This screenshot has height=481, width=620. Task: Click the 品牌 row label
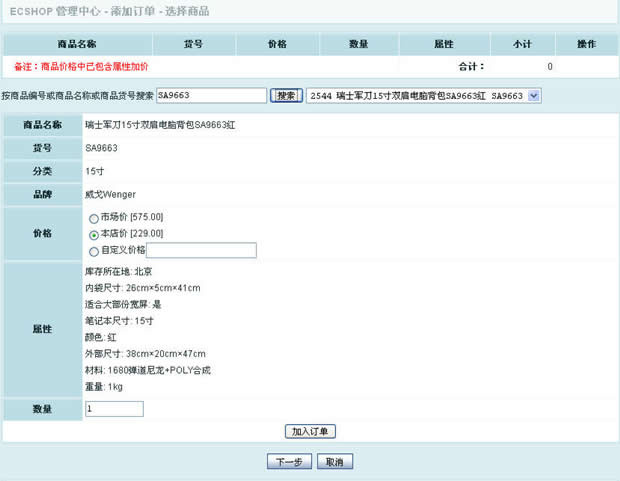(42, 194)
